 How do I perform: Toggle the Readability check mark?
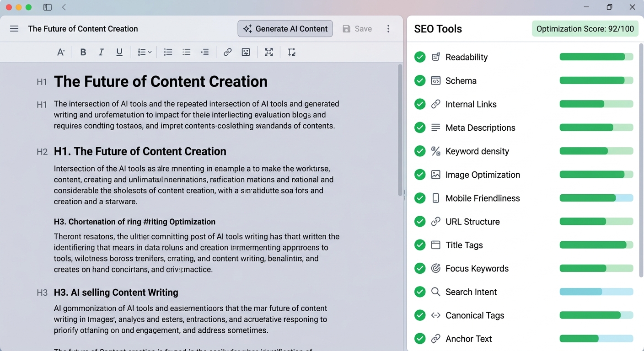point(420,57)
